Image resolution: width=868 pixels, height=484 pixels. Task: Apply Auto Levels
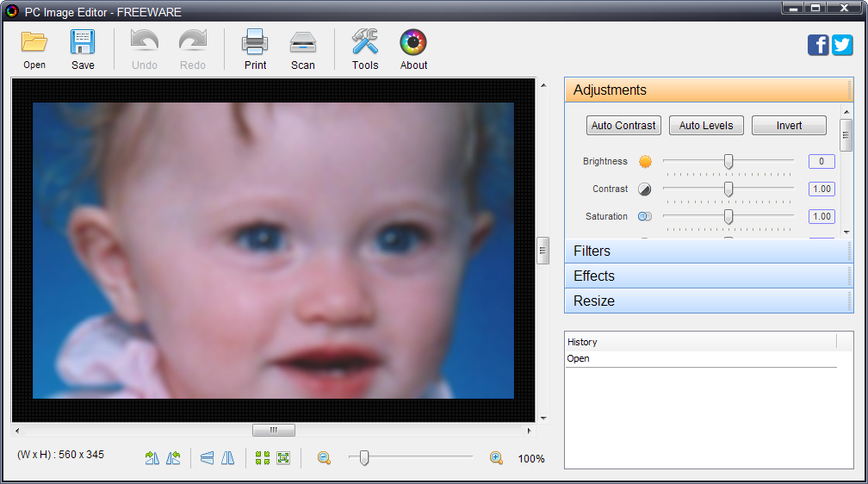click(706, 125)
